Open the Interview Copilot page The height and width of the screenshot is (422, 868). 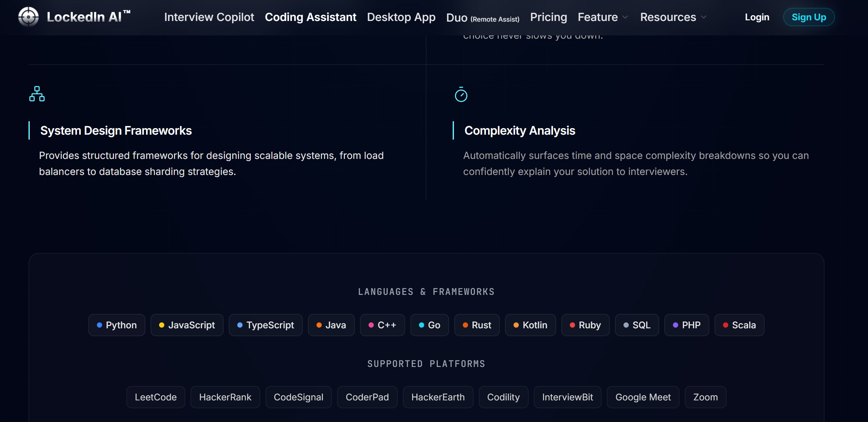point(209,17)
